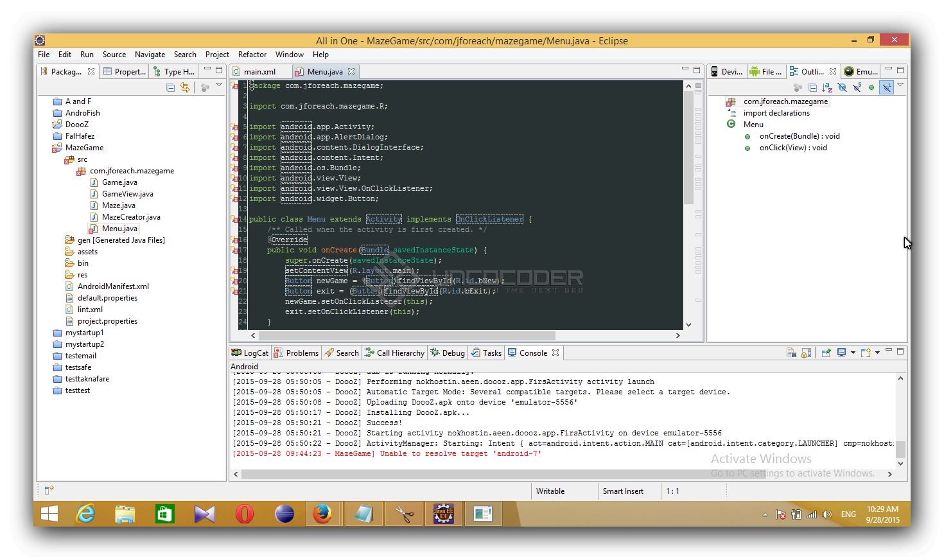Click Display Selected Console monitor icon
This screenshot has height=560, width=944.
click(x=841, y=353)
